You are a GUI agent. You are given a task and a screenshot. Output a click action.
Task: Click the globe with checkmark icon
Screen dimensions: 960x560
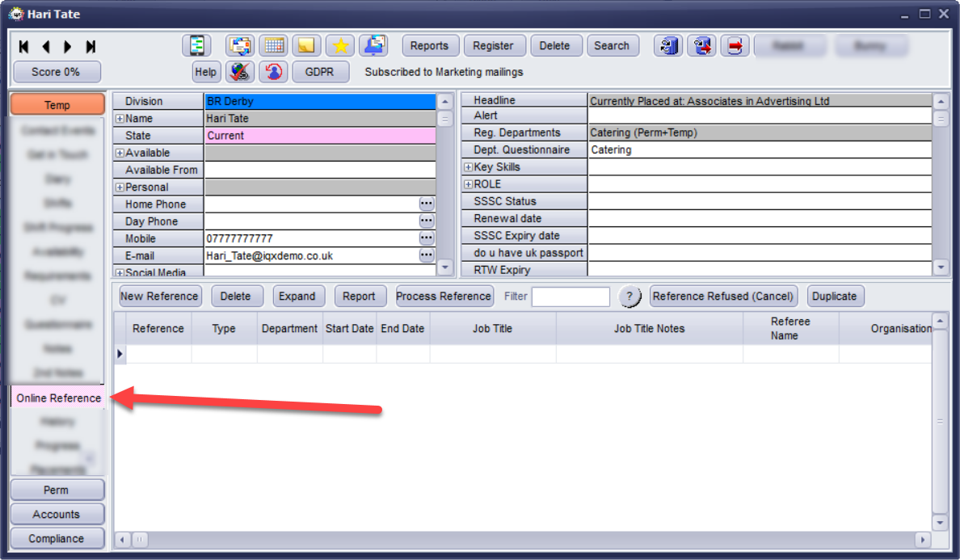(x=240, y=72)
